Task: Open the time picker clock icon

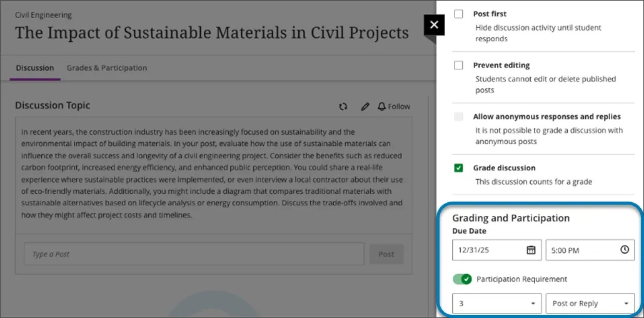Action: 625,250
